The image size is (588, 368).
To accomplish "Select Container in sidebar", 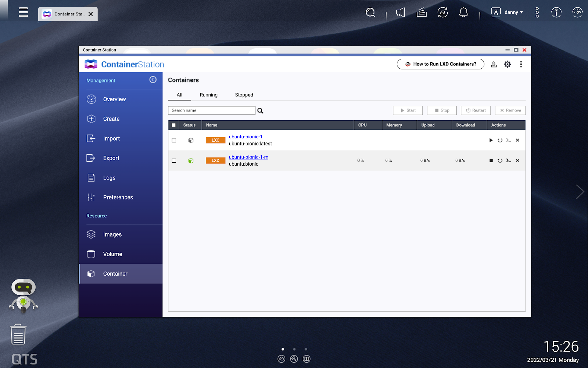I will click(121, 274).
